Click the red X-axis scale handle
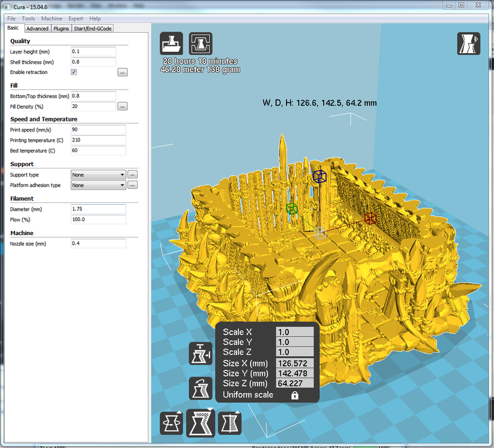Screen dimensions: 494x448 click(370, 218)
